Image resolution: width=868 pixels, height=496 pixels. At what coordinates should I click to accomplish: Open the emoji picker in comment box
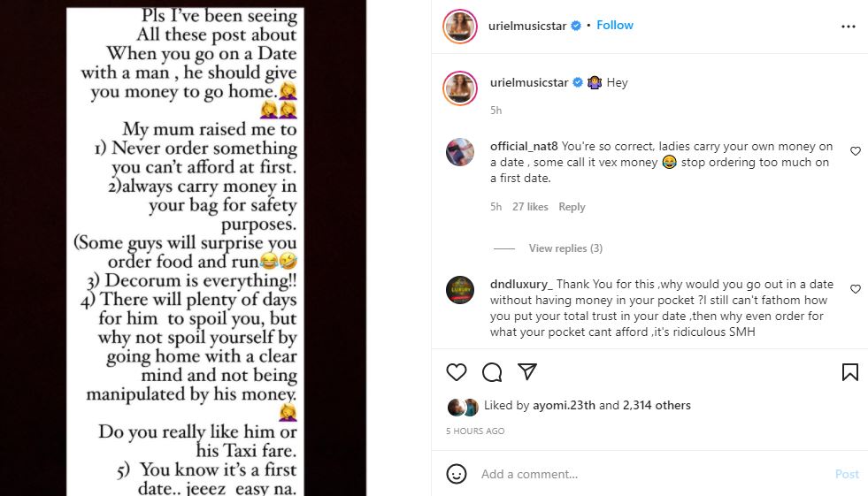pos(457,474)
